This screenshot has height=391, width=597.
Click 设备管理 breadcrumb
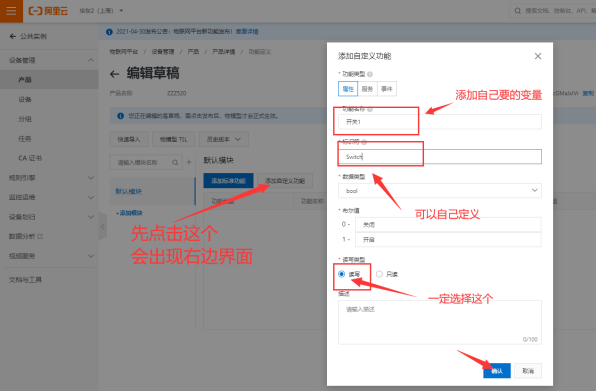[x=163, y=52]
